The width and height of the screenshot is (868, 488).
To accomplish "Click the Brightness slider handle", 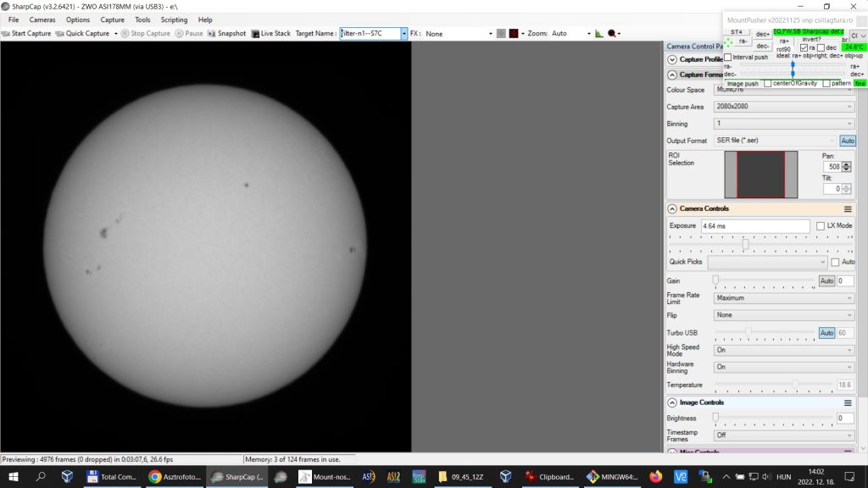I will pos(715,417).
